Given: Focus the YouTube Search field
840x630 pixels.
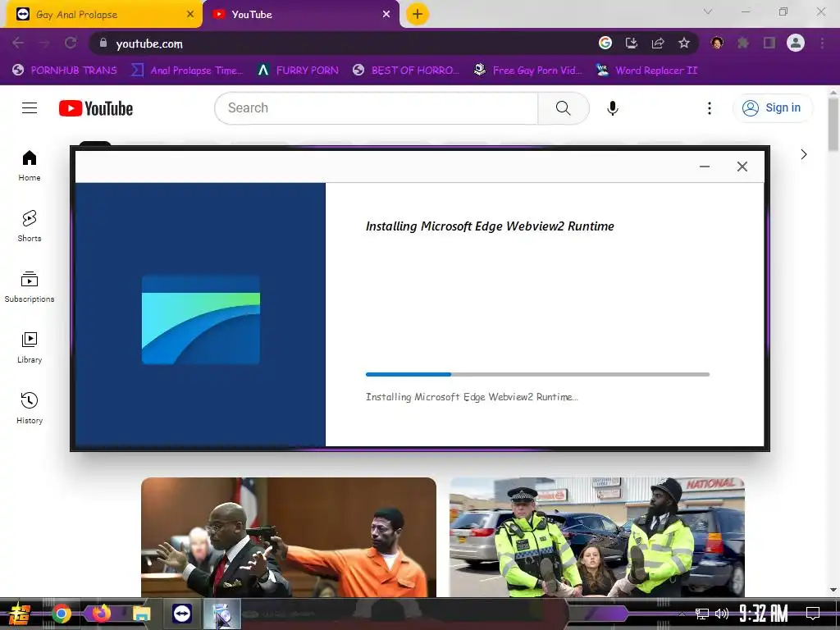Looking at the screenshot, I should coord(377,107).
